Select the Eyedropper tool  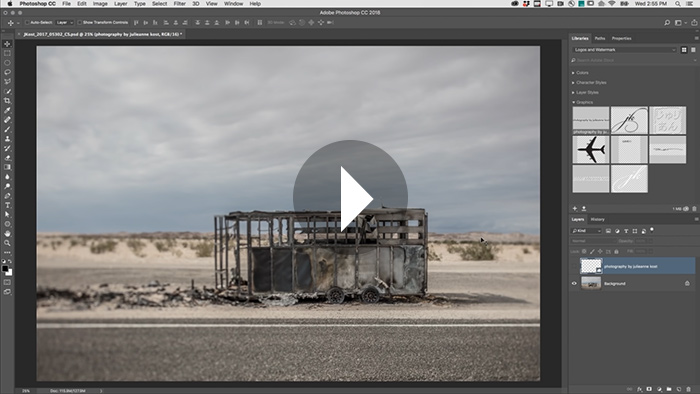(x=7, y=110)
